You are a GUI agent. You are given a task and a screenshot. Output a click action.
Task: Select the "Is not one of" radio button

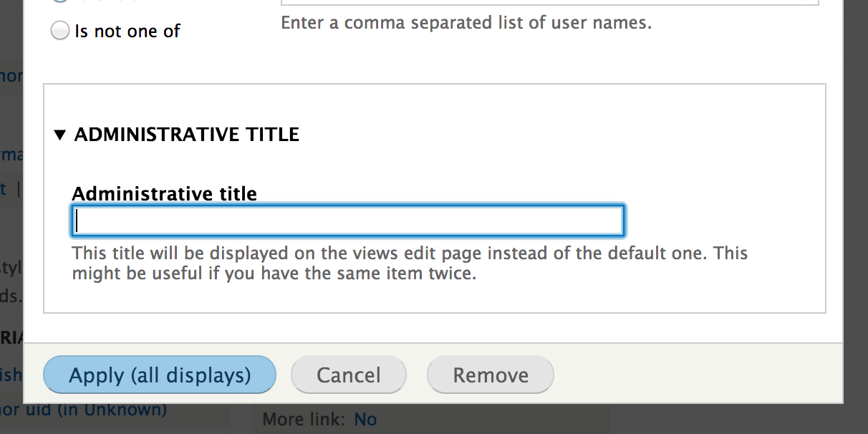pyautogui.click(x=61, y=31)
